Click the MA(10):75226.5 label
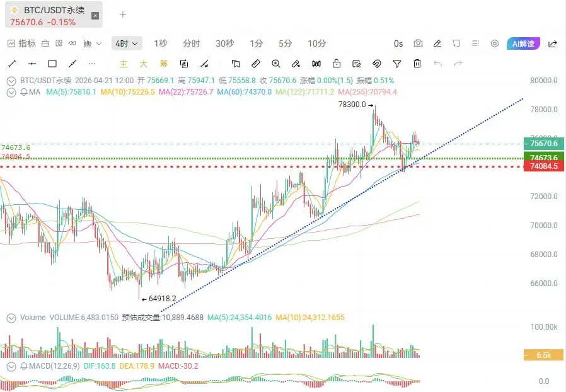This screenshot has height=392, width=566. pos(127,92)
